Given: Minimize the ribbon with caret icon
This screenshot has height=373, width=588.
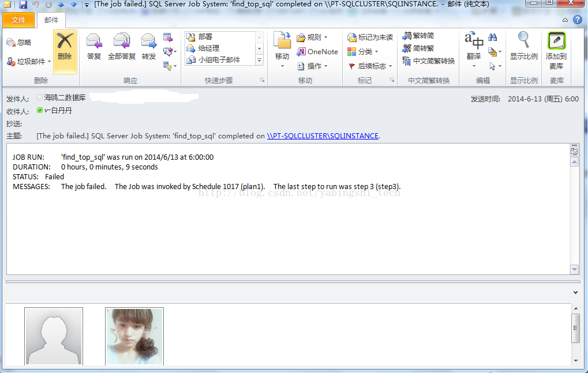Looking at the screenshot, I should pos(565,20).
